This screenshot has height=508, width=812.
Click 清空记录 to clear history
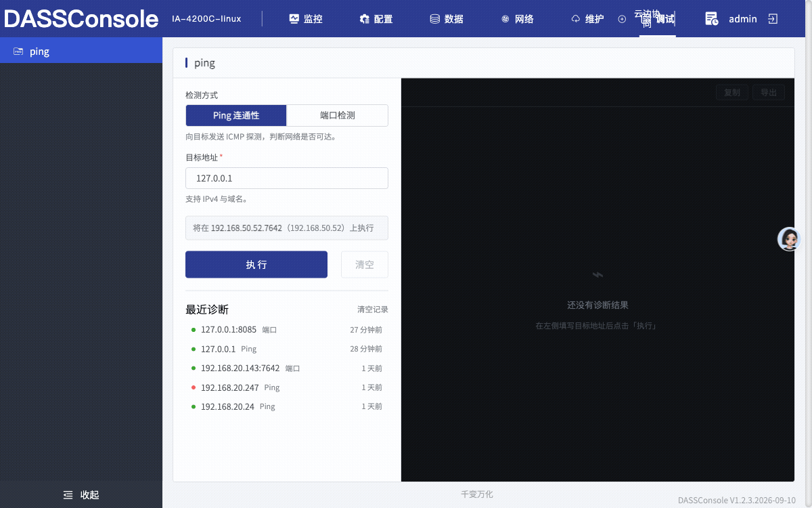(x=373, y=310)
